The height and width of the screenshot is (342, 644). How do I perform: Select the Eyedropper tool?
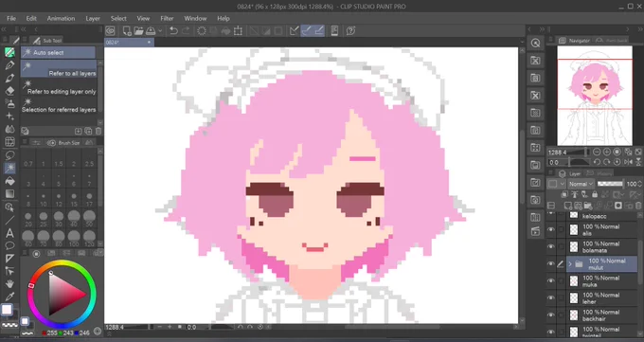point(9,297)
